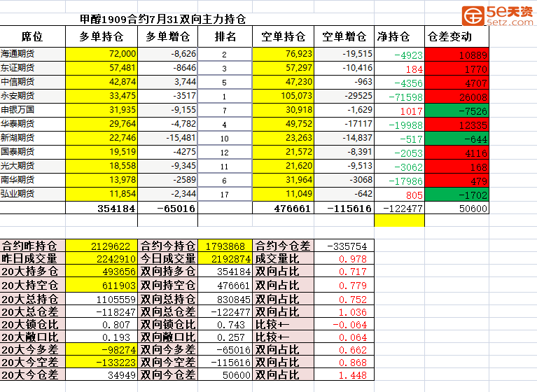Select the 昨日成交量 value 2242910
537x392 pixels.
102,258
